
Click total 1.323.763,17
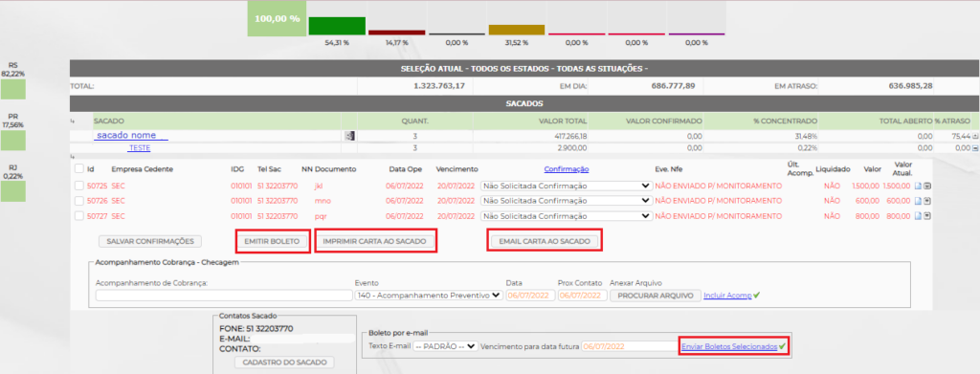[x=439, y=86]
